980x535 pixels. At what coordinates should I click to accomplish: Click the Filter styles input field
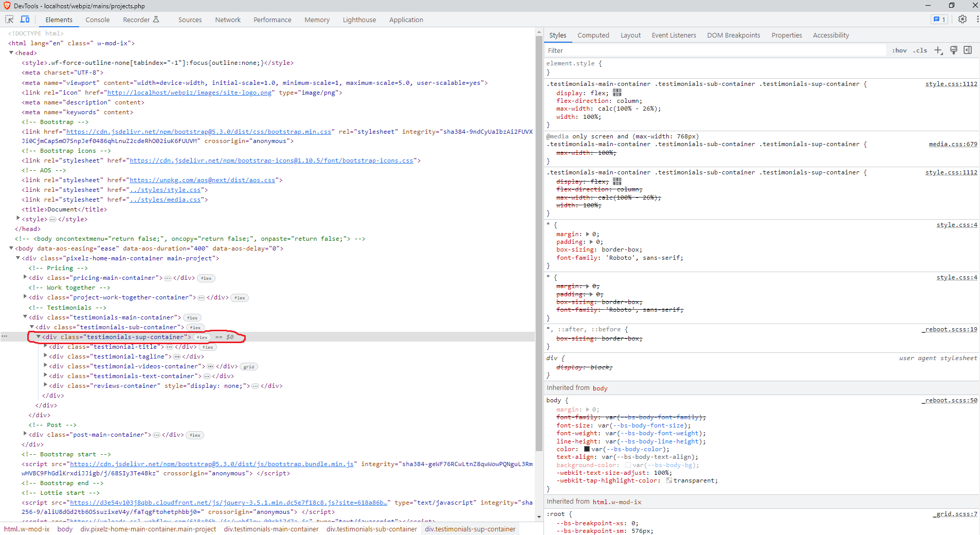tap(715, 50)
